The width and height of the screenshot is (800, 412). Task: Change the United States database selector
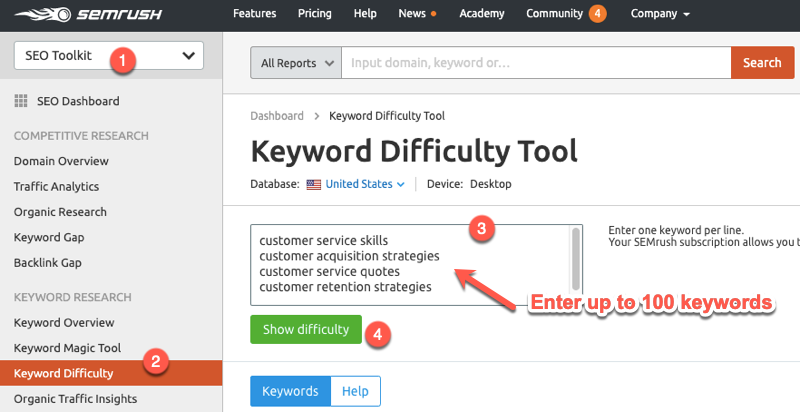click(x=364, y=184)
